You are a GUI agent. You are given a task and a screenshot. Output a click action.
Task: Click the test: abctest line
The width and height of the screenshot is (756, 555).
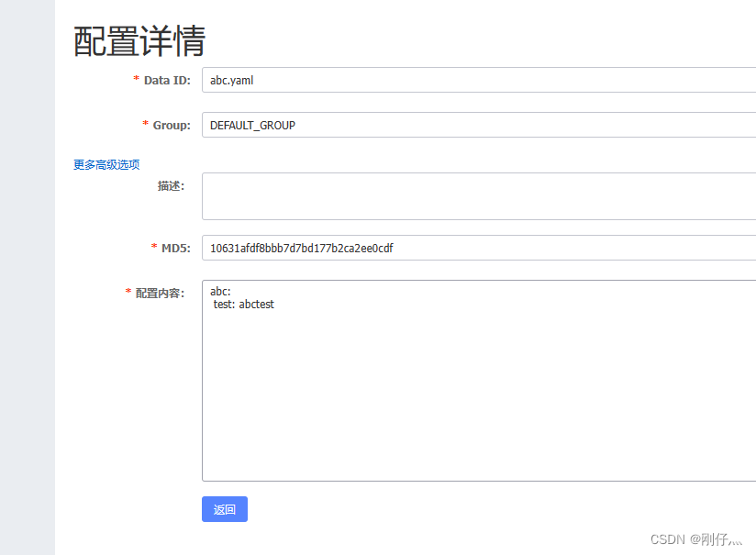(241, 304)
